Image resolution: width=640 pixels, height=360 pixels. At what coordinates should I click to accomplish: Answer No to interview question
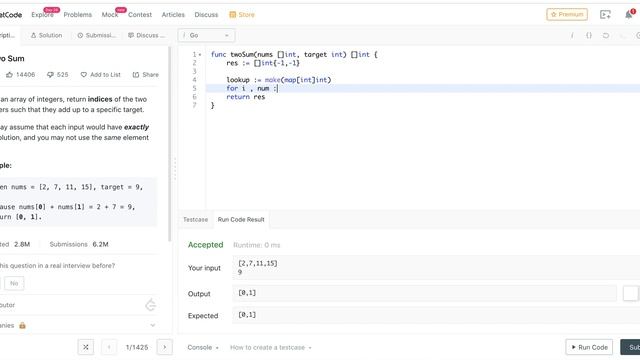pyautogui.click(x=14, y=283)
